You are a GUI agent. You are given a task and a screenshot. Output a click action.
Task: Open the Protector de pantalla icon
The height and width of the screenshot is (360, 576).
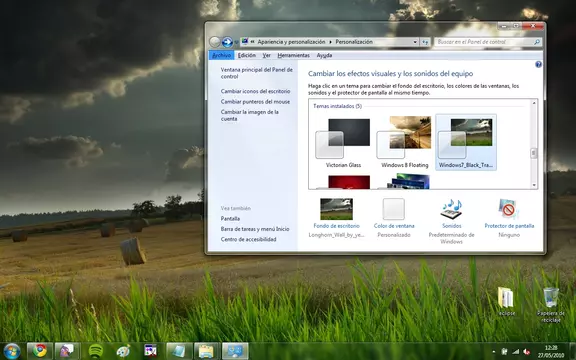(x=509, y=209)
